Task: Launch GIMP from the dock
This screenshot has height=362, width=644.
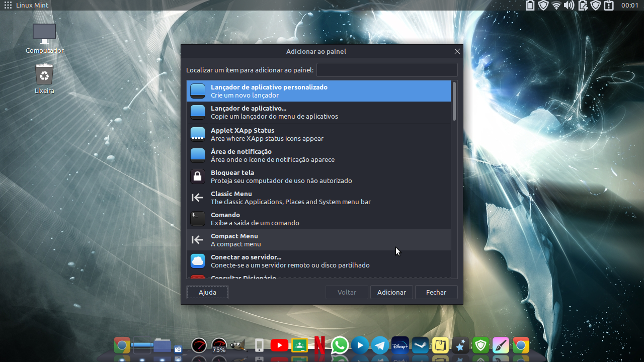Action: click(238, 345)
